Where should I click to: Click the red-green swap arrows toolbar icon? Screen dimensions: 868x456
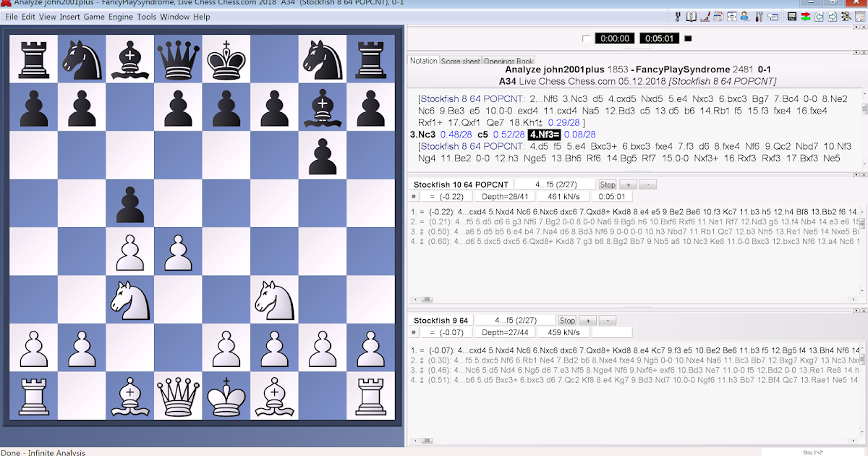point(807,16)
